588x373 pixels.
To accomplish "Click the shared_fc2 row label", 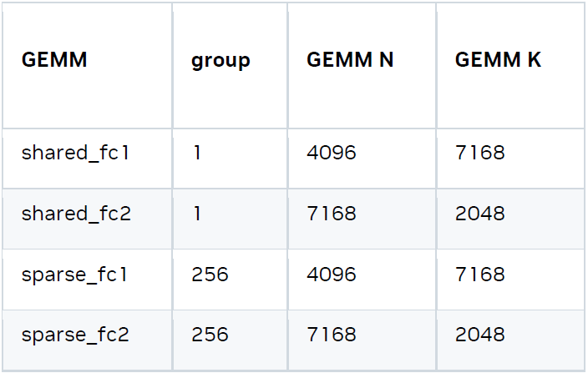I will 76,214.
